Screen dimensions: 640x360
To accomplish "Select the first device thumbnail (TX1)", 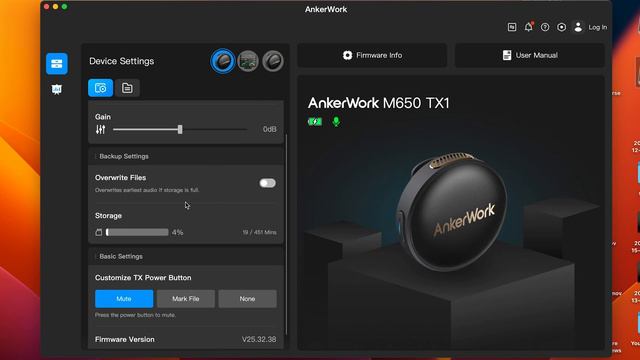I will coord(223,61).
